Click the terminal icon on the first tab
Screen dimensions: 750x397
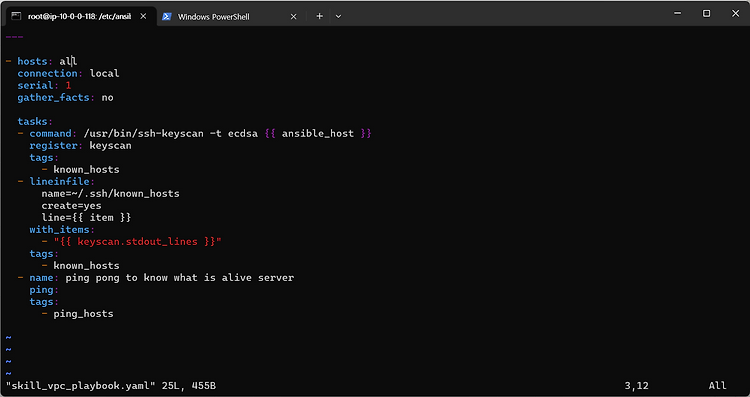point(16,16)
